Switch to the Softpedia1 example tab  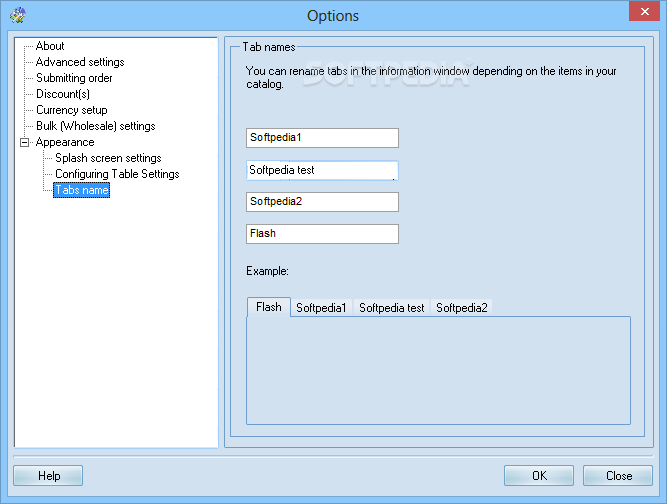321,308
